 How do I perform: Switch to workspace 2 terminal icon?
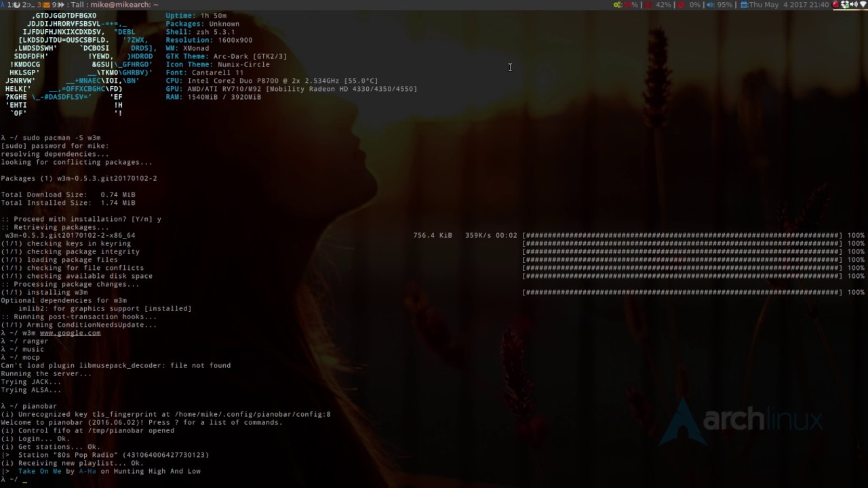pos(28,5)
